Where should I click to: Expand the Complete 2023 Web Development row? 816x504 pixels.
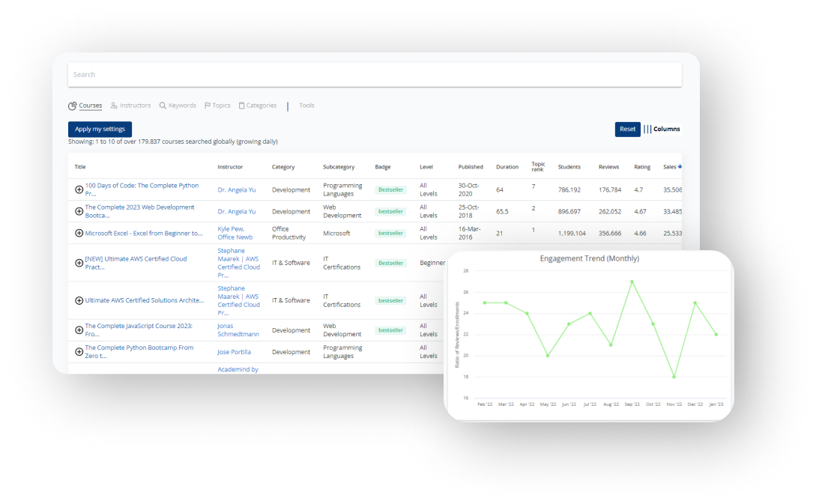(79, 212)
